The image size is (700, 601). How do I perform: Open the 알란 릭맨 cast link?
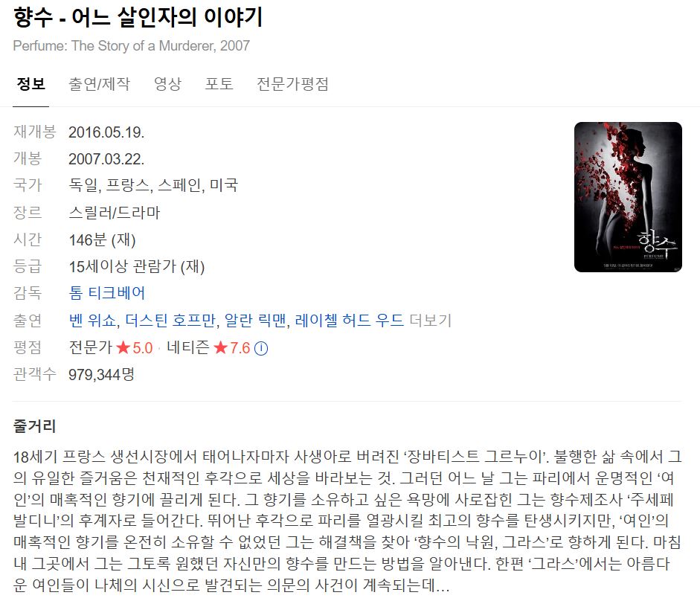pos(255,320)
